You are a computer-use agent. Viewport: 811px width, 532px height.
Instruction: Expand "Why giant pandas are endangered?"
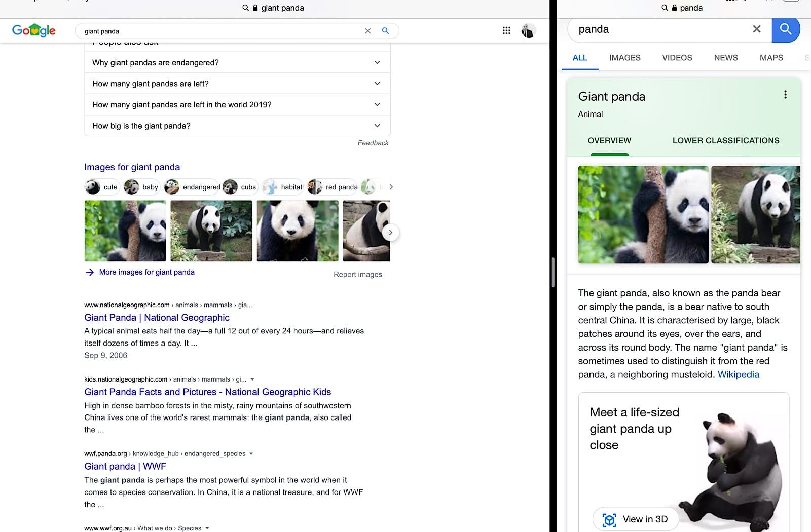click(x=237, y=62)
